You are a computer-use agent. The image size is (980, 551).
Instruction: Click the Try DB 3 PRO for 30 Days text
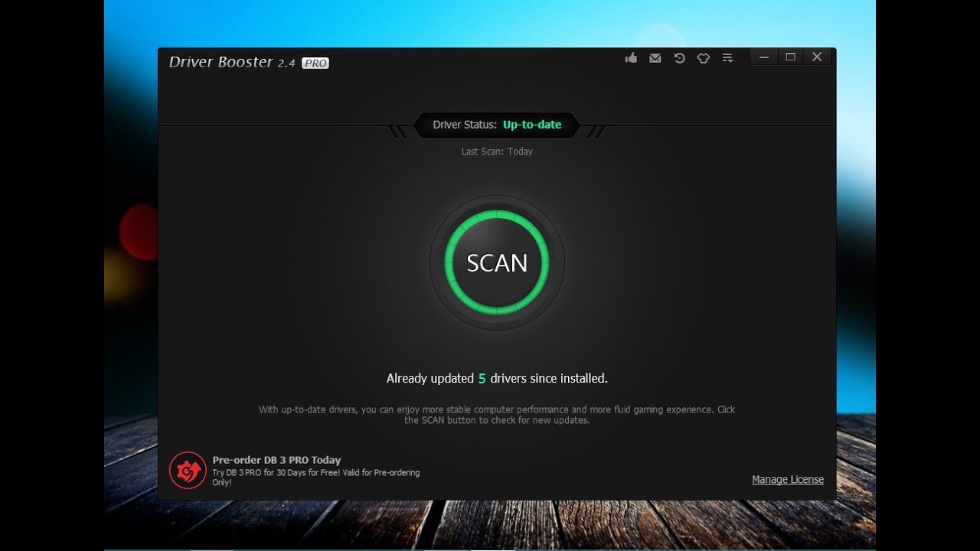[x=315, y=478]
